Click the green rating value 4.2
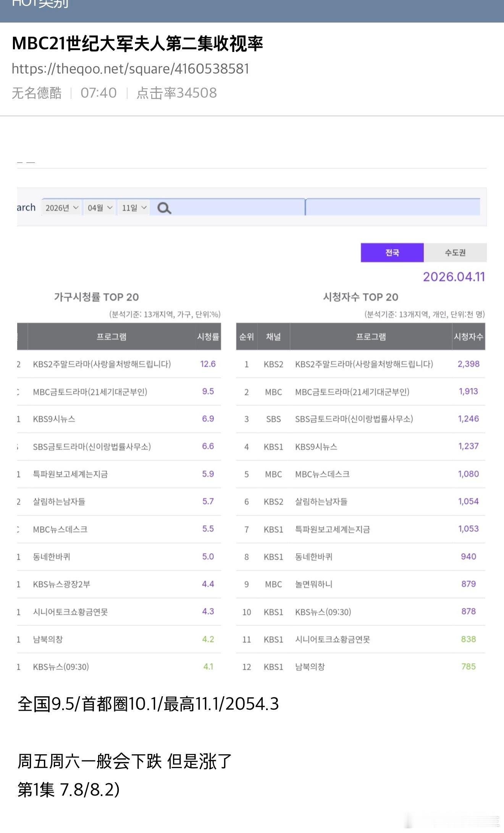Screen dimensions: 504x833 tap(208, 639)
